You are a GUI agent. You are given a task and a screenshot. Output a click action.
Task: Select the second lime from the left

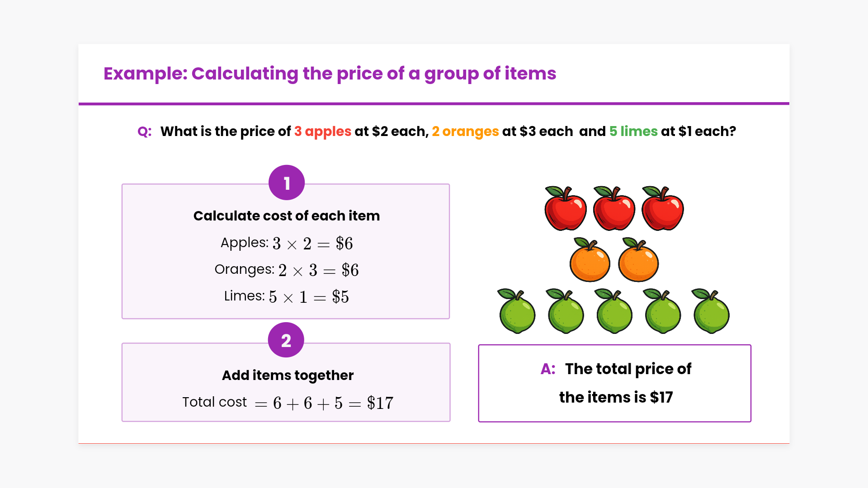(566, 312)
